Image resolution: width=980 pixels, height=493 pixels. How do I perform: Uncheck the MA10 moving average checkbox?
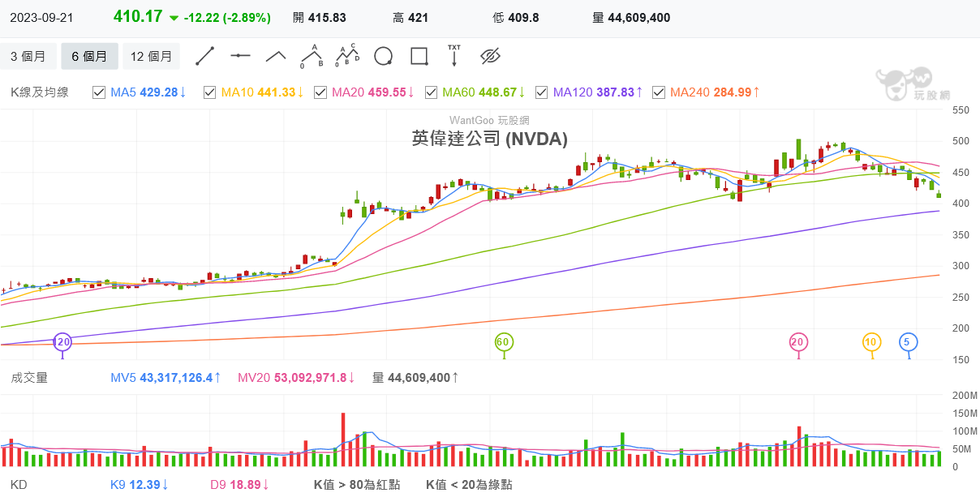click(x=209, y=92)
